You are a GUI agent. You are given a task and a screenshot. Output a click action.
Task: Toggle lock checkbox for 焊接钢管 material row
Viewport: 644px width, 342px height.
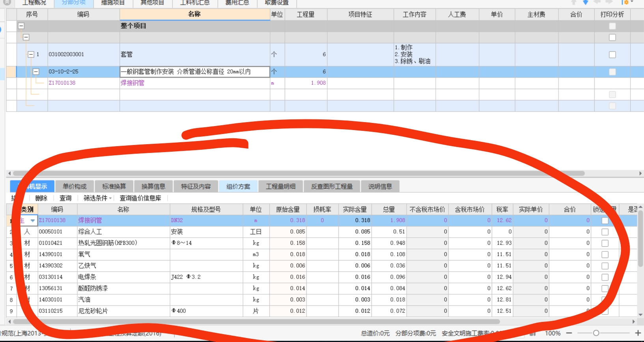click(x=605, y=221)
